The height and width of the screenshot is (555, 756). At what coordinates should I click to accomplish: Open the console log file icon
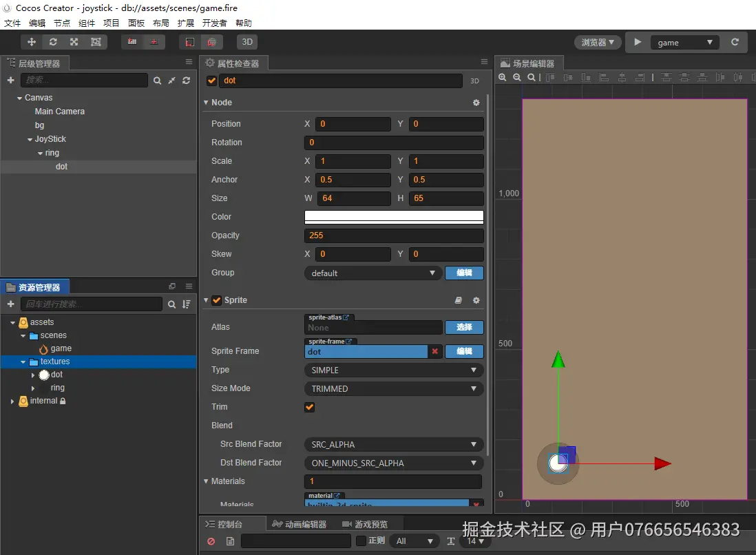230,541
